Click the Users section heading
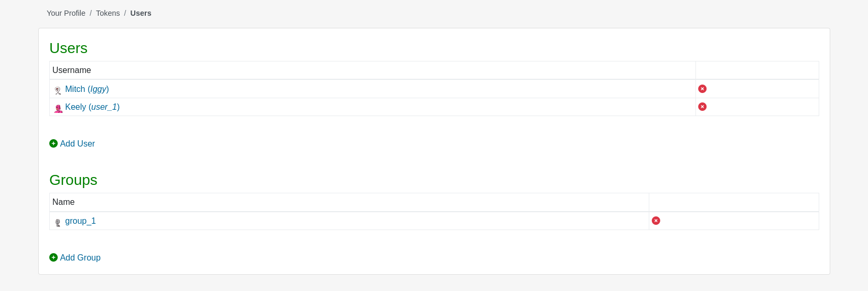The width and height of the screenshot is (868, 291). click(x=68, y=48)
